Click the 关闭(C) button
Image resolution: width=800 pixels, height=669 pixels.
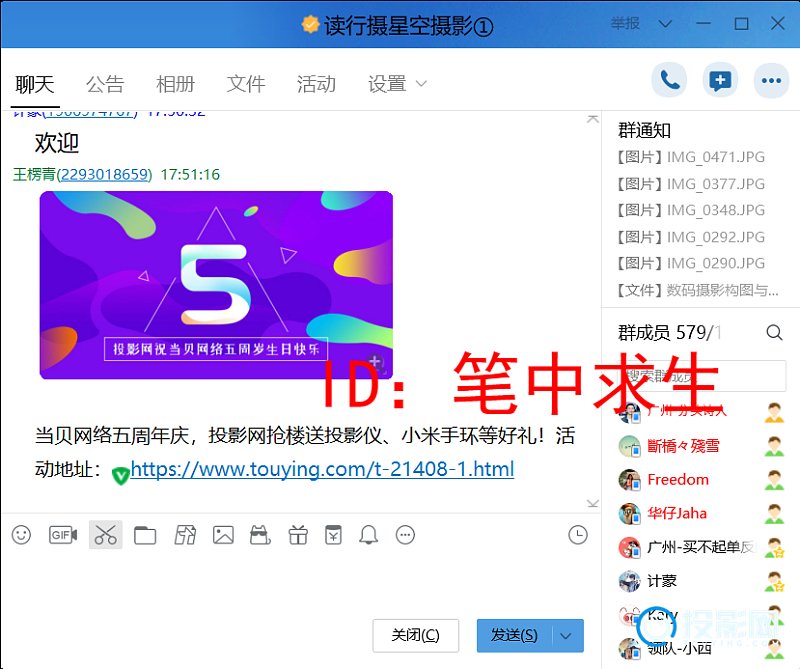pyautogui.click(x=415, y=636)
